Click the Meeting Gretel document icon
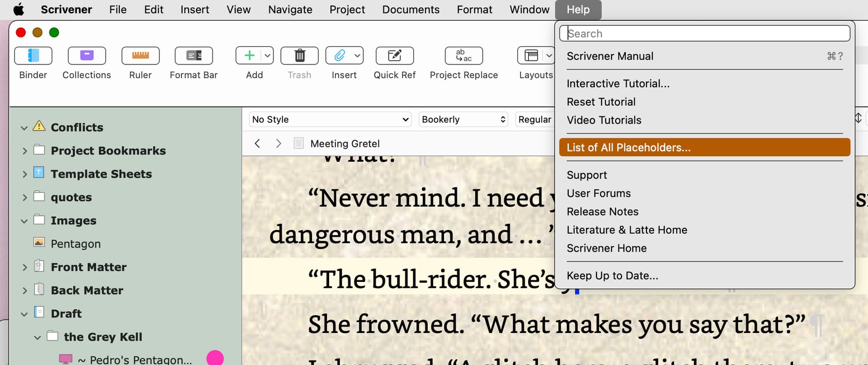 point(298,144)
